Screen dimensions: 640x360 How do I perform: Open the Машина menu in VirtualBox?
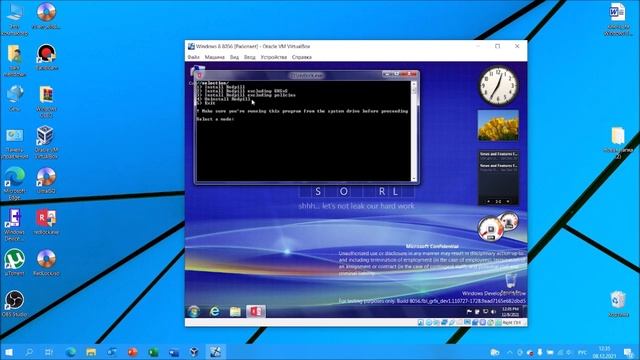214,57
